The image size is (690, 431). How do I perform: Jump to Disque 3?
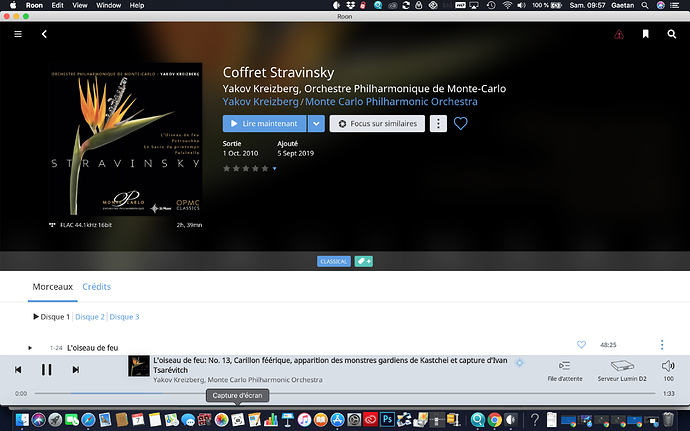(124, 317)
